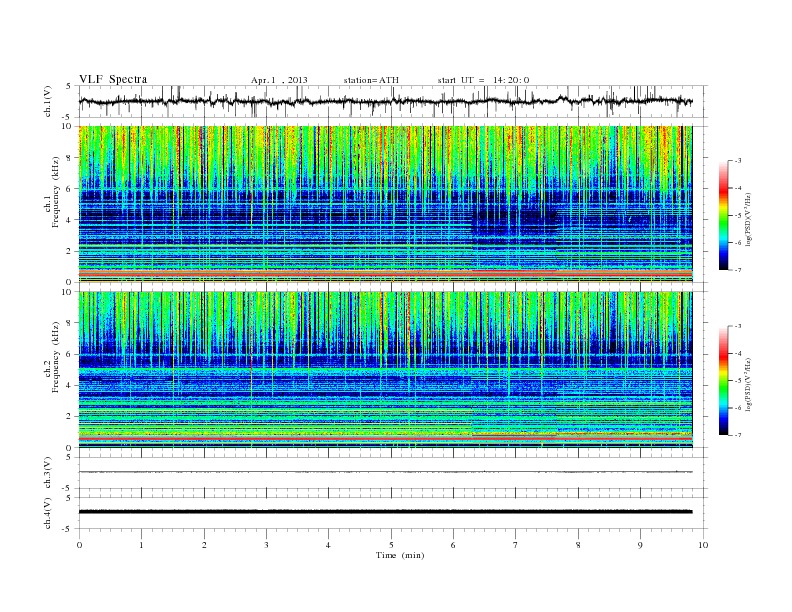Click the "7" tick on the time axis
Image resolution: width=792 pixels, height=612 pixels.
516,545
